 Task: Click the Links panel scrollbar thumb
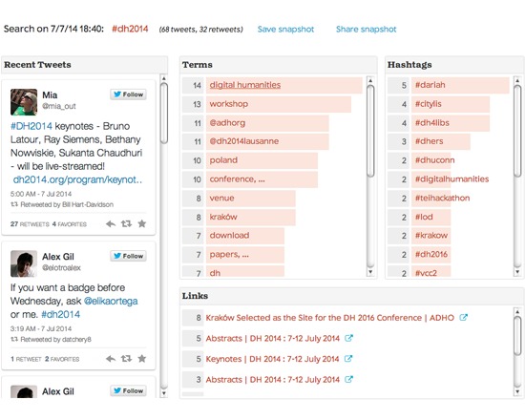pyautogui.click(x=517, y=336)
